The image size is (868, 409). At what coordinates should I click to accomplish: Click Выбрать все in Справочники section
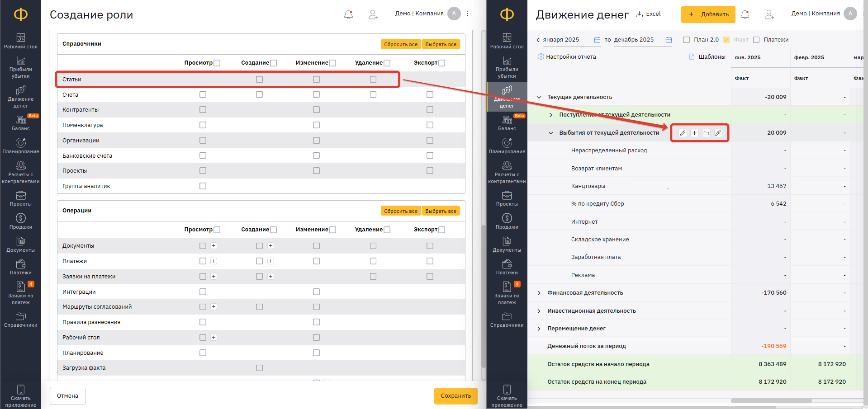(441, 44)
